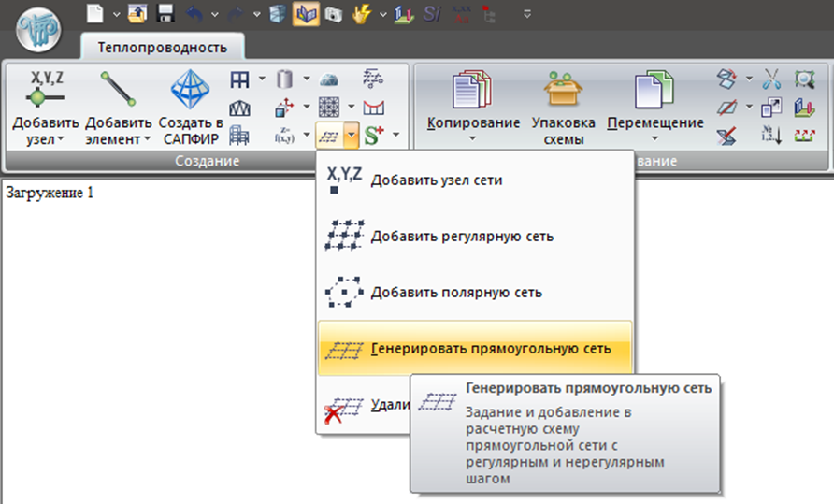This screenshot has height=504, width=834.
Task: Click the camera snapshot icon
Action: (x=334, y=14)
